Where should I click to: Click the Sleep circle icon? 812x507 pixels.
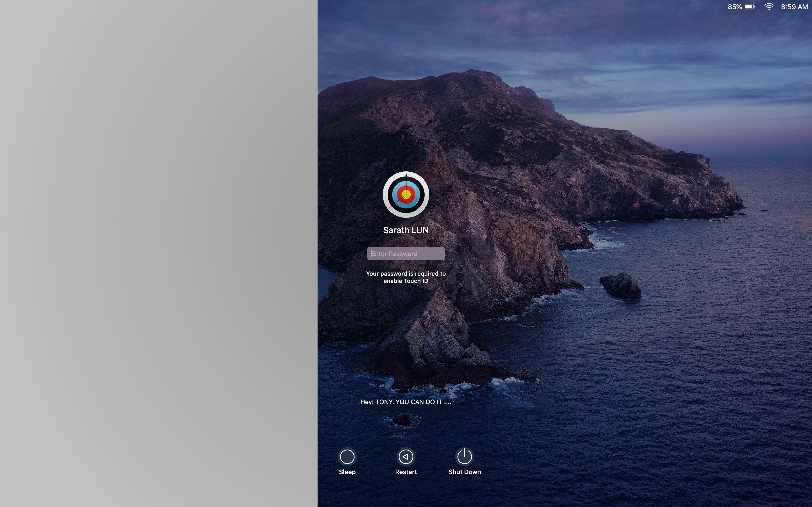point(347,456)
